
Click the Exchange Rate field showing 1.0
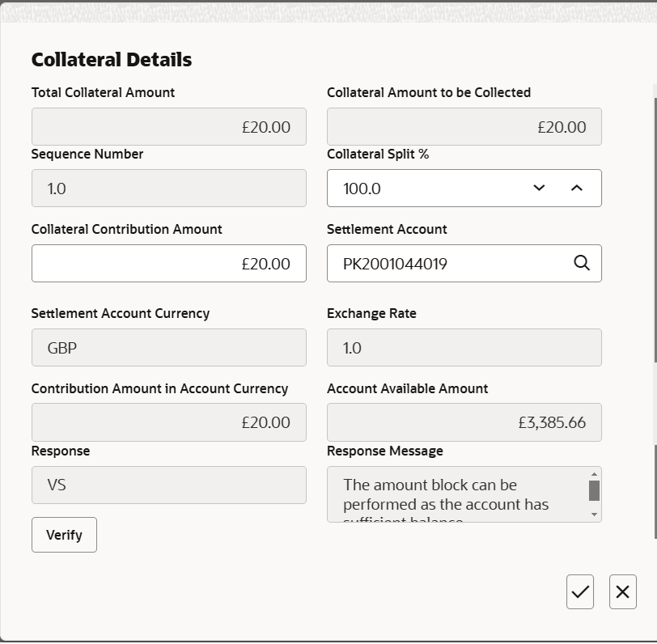coord(464,346)
